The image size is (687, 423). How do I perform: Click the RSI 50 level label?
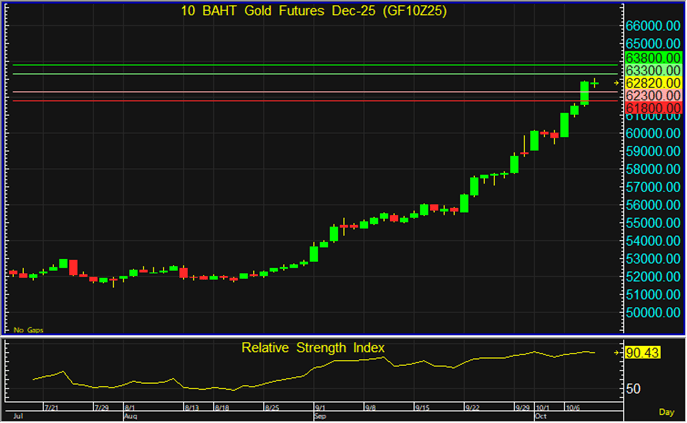click(634, 389)
